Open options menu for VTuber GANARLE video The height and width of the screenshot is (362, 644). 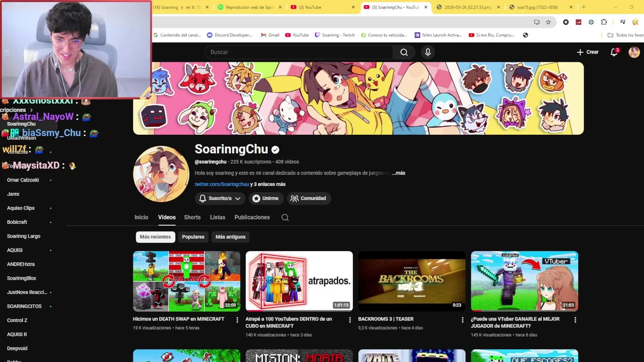point(575,320)
